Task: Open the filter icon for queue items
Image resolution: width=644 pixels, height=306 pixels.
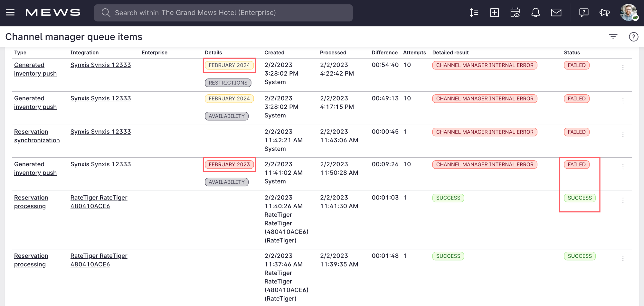Action: click(613, 37)
